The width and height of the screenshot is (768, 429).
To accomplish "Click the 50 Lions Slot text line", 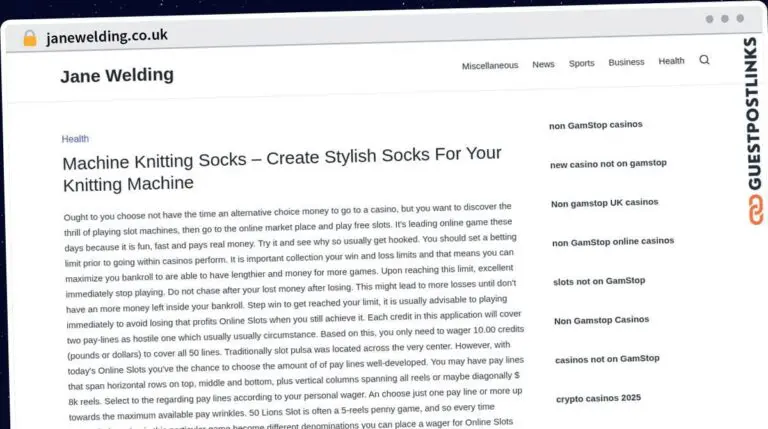I will 282,411.
